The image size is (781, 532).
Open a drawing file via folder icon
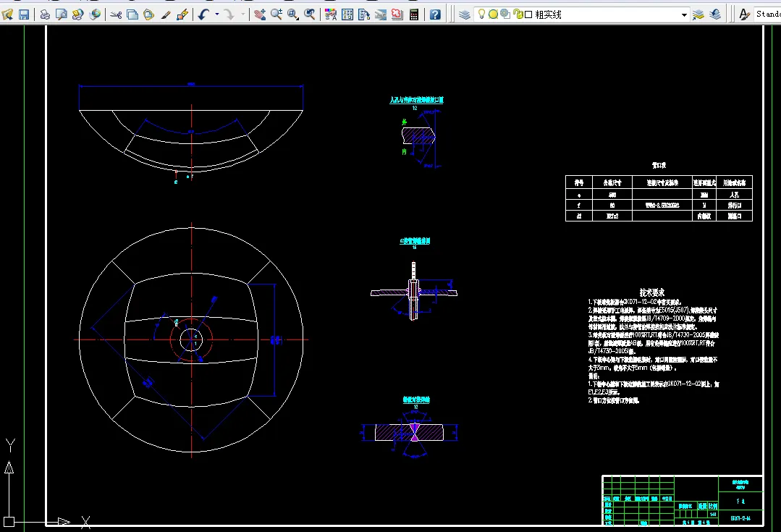[x=7, y=14]
